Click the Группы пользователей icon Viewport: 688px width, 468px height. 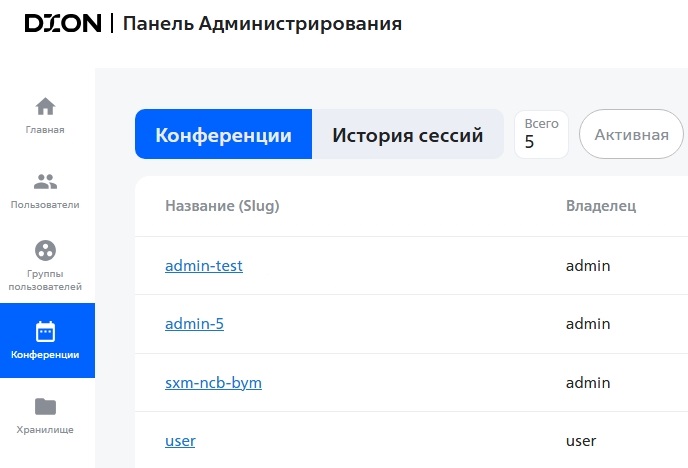tap(45, 250)
